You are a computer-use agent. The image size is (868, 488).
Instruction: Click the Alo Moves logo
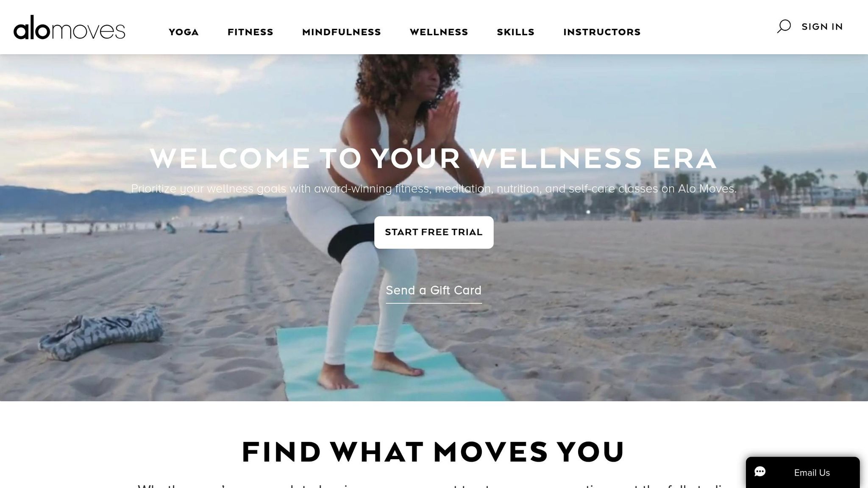coord(69,27)
